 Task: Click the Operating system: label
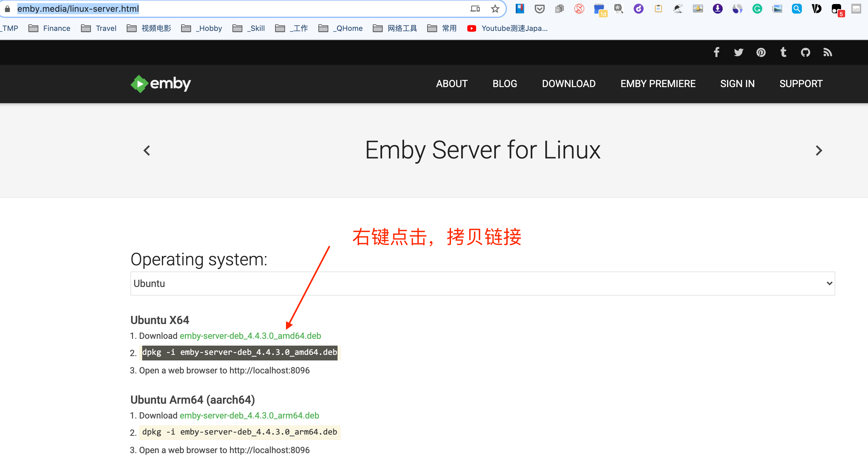pos(199,259)
